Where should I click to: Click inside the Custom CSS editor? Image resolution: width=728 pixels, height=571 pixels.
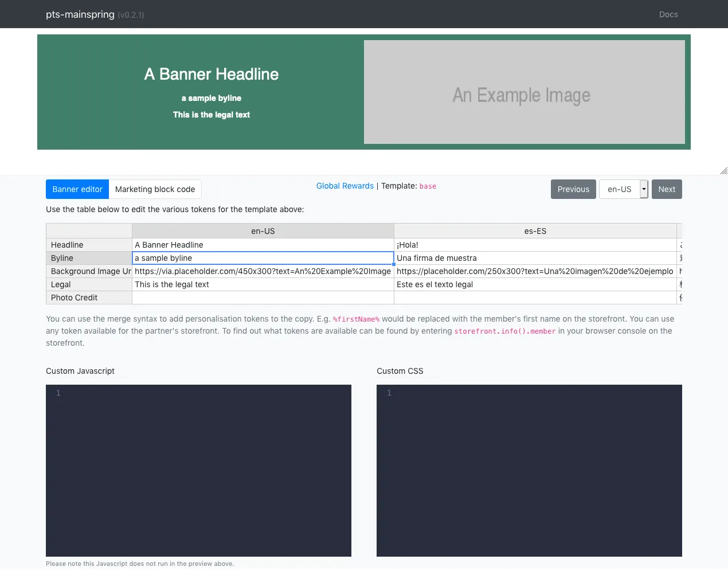[529, 470]
